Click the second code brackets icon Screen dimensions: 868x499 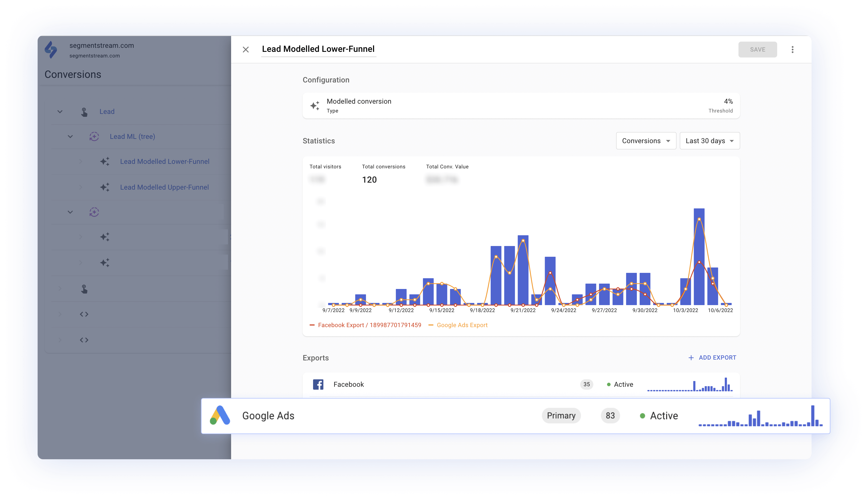[84, 340]
